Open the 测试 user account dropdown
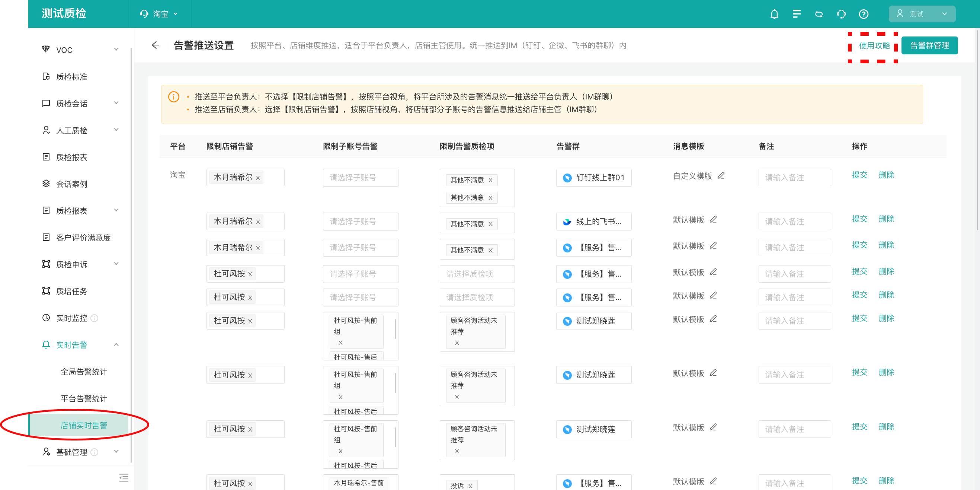 pyautogui.click(x=922, y=14)
